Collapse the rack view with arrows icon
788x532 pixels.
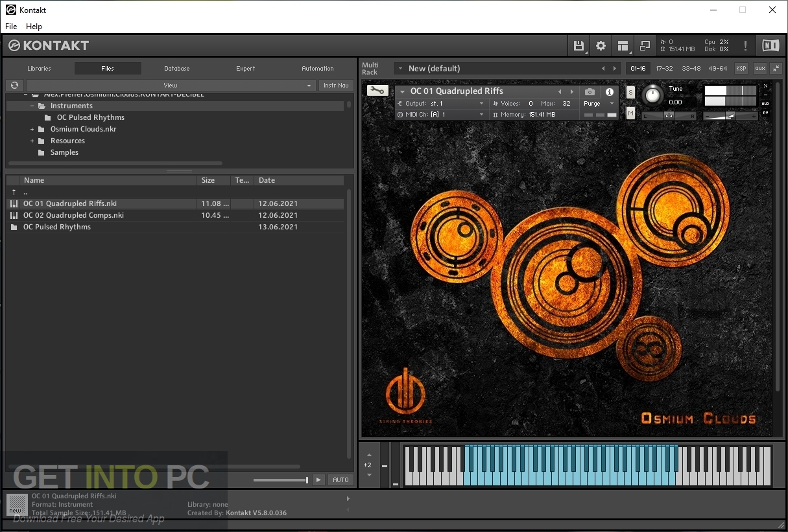pyautogui.click(x=776, y=68)
